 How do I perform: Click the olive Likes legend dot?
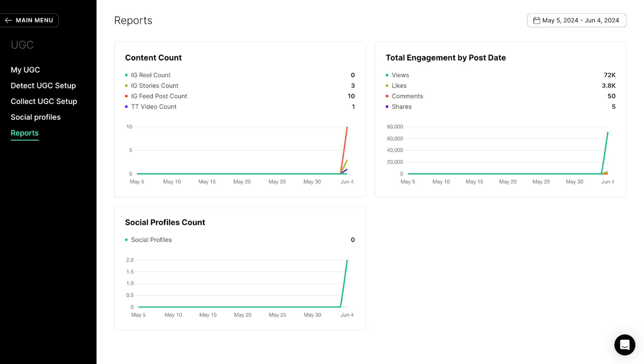click(x=387, y=86)
